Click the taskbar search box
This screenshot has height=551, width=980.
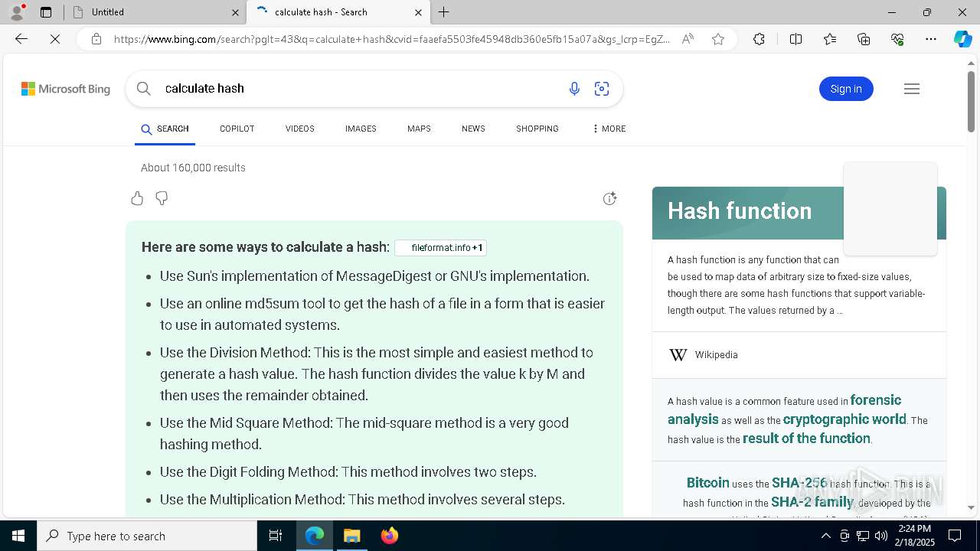pos(147,536)
